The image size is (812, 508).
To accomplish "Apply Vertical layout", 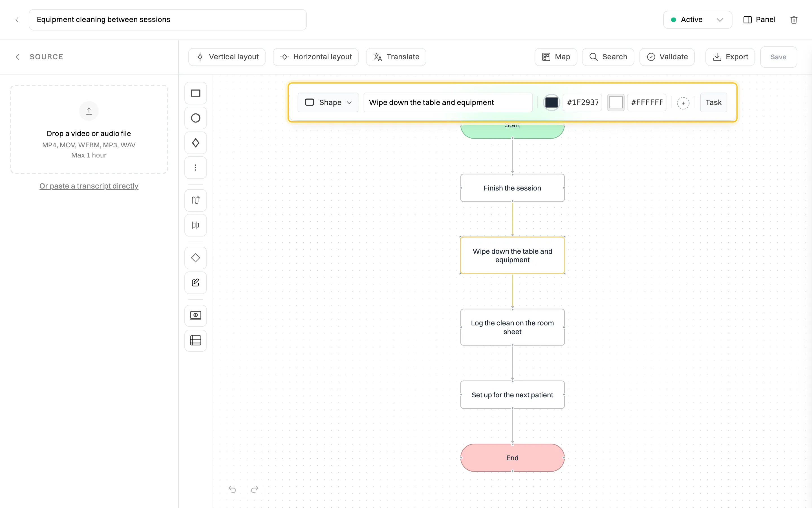I will point(227,57).
